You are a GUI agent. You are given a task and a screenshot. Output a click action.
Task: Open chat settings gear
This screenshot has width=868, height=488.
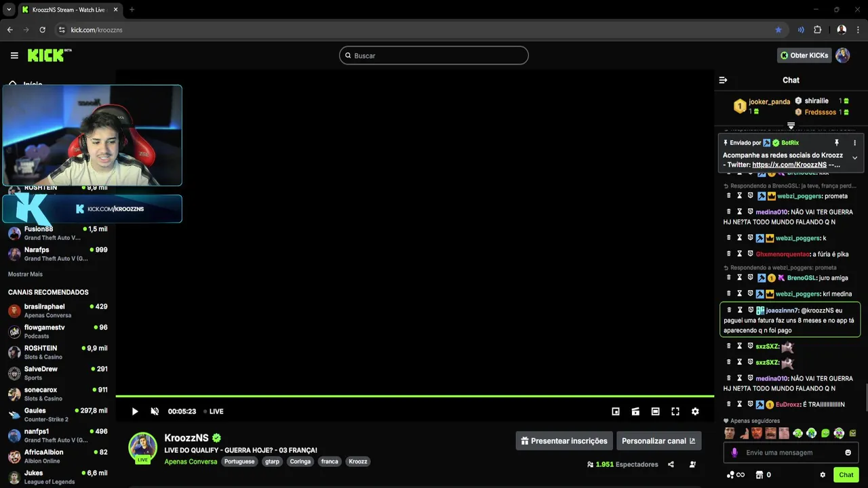(x=823, y=475)
